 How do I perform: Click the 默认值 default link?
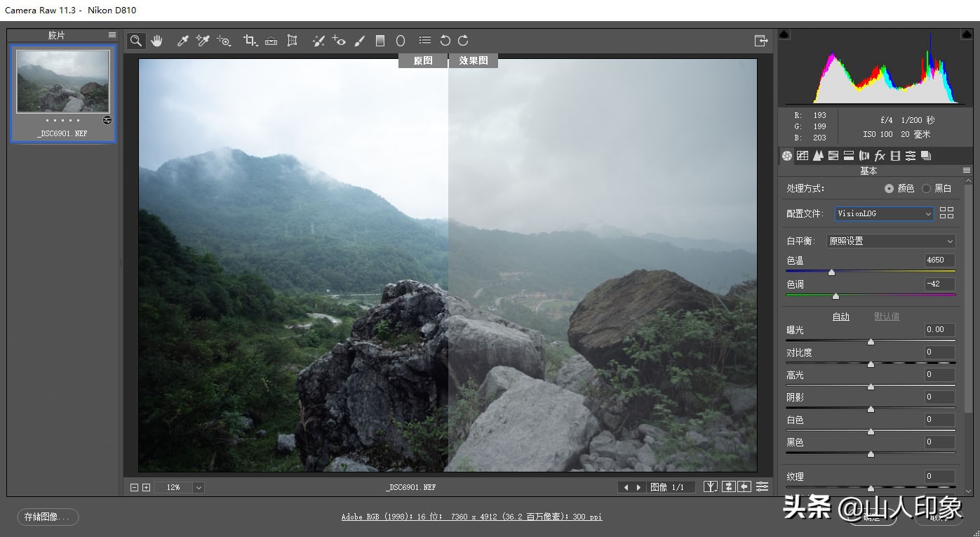click(x=887, y=317)
